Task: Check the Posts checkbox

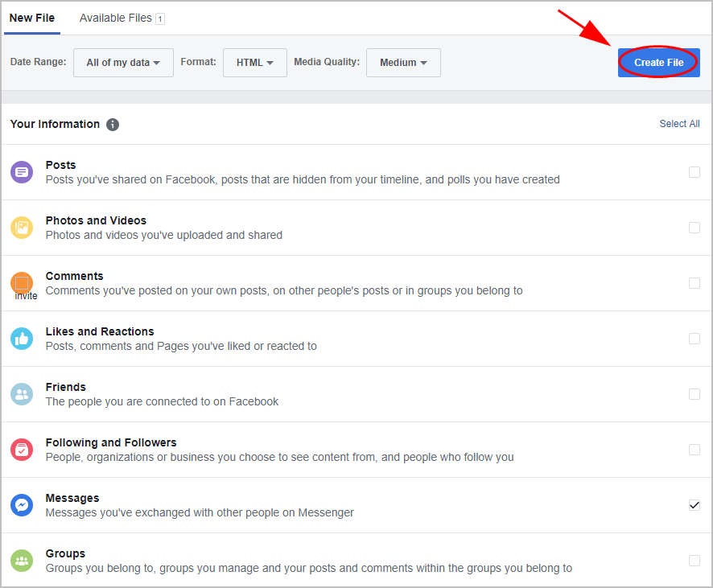Action: 694,172
